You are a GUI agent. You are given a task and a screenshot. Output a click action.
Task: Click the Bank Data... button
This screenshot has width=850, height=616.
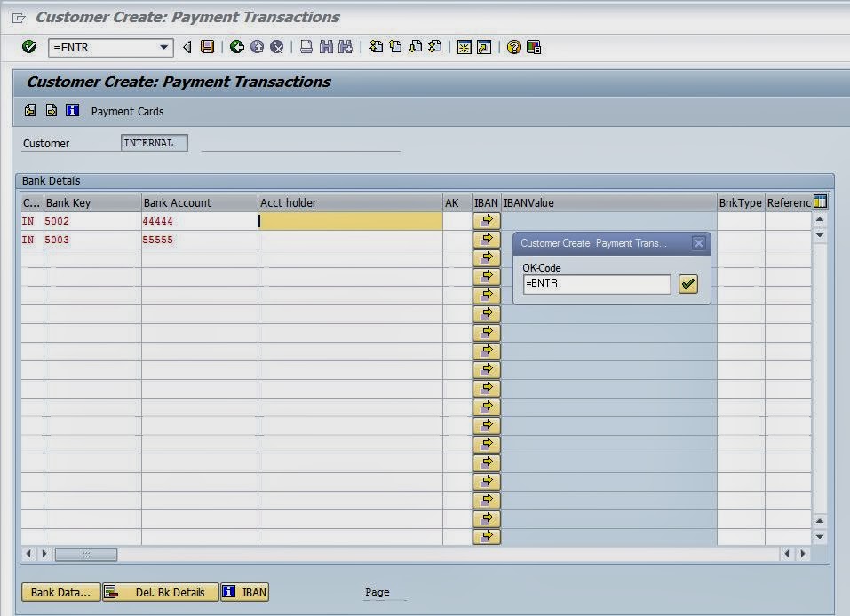pos(60,593)
